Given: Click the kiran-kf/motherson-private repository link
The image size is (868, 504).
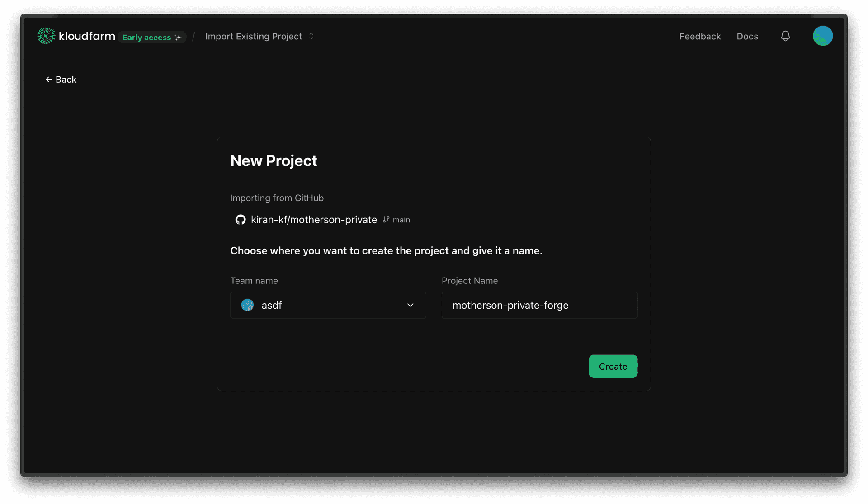Looking at the screenshot, I should [314, 220].
